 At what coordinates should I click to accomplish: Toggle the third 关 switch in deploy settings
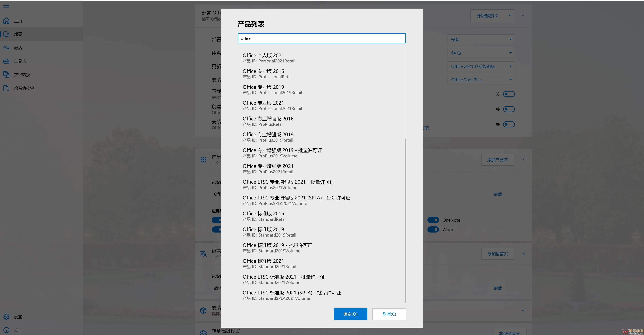[509, 124]
